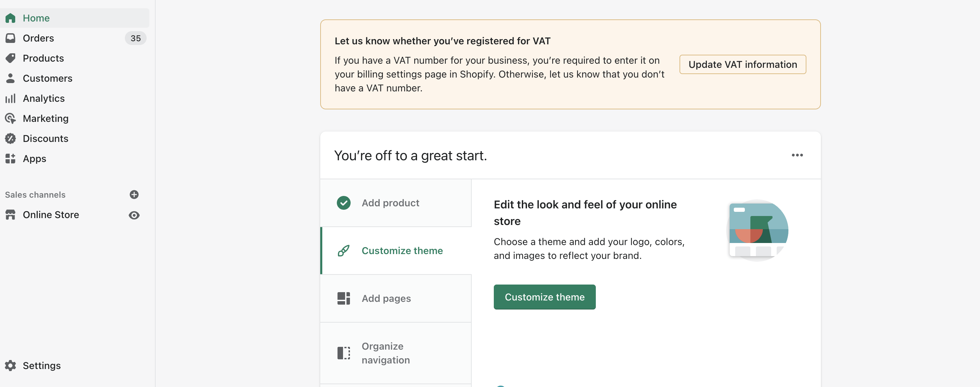This screenshot has height=387, width=980.
Task: Select the Add pages step
Action: (396, 298)
